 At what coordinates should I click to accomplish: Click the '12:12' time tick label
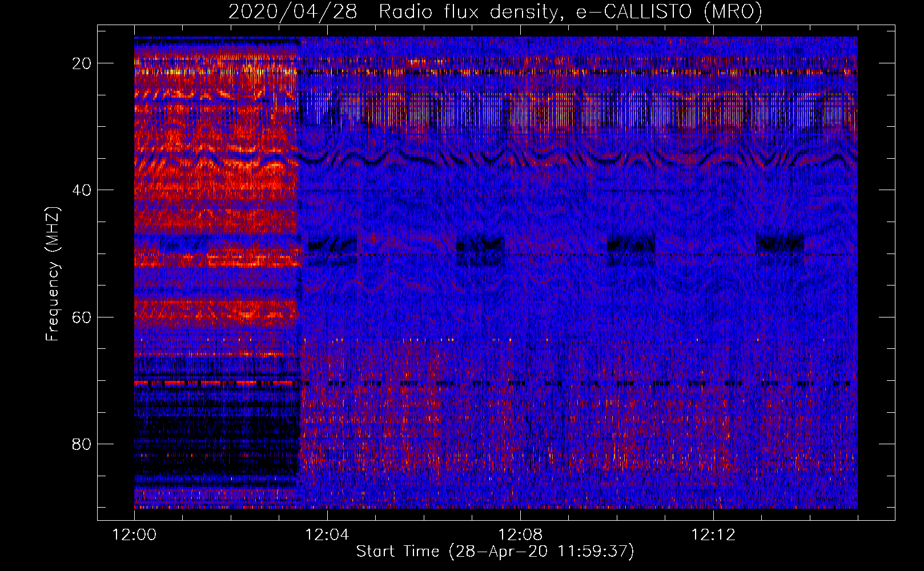tap(713, 535)
